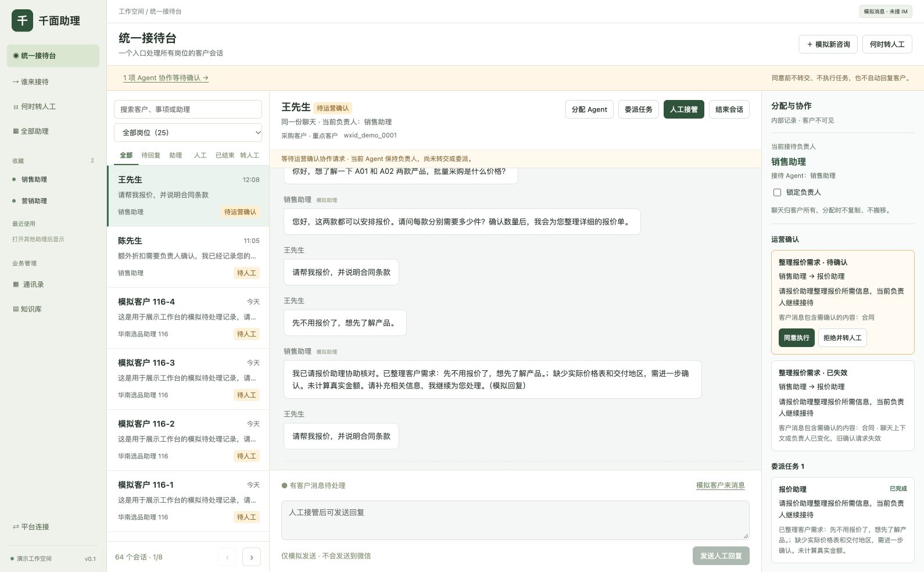Click the 模拟消息 · 未接 IM badge
The width and height of the screenshot is (924, 572).
pyautogui.click(x=885, y=12)
